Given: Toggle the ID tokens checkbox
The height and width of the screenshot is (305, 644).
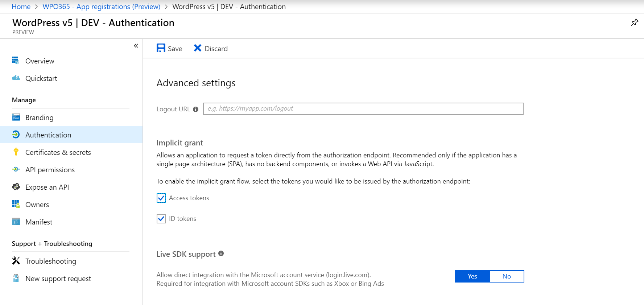Looking at the screenshot, I should point(161,219).
